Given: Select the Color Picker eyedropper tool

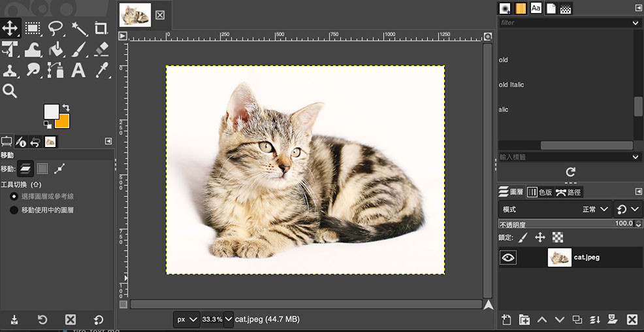Looking at the screenshot, I should coord(101,71).
